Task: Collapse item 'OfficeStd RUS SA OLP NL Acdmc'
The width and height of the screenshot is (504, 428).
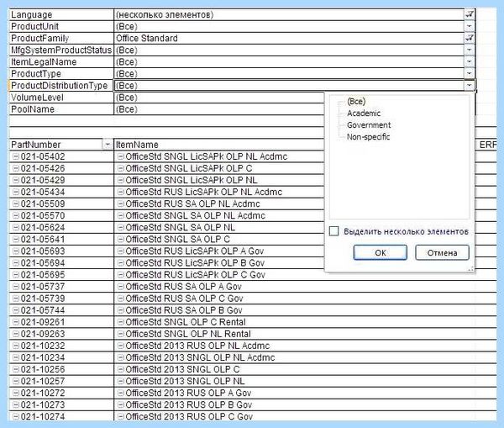Action: [x=120, y=203]
